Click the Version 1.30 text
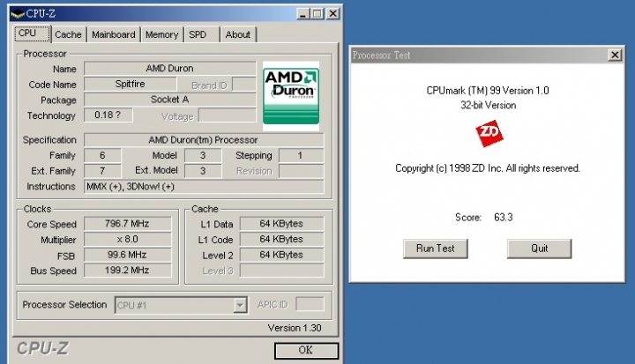635x364 pixels. tap(295, 328)
